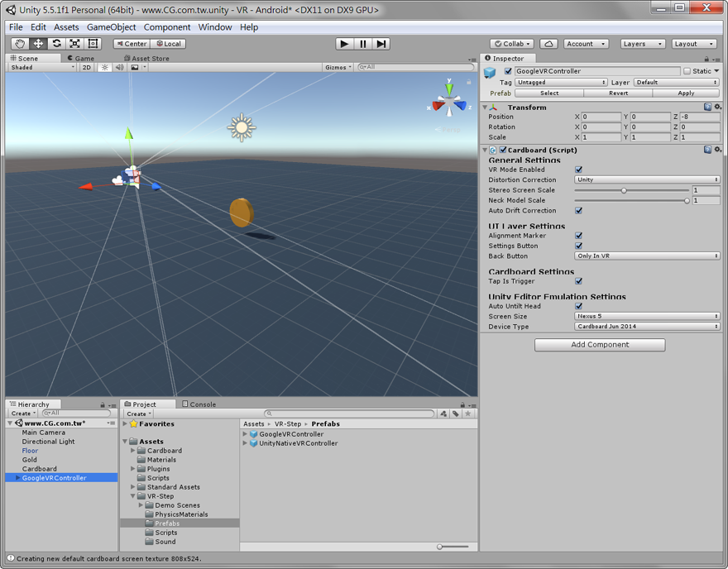Open the Shaded draw mode dropdown
Viewport: 728px width, 569px height.
coord(43,67)
